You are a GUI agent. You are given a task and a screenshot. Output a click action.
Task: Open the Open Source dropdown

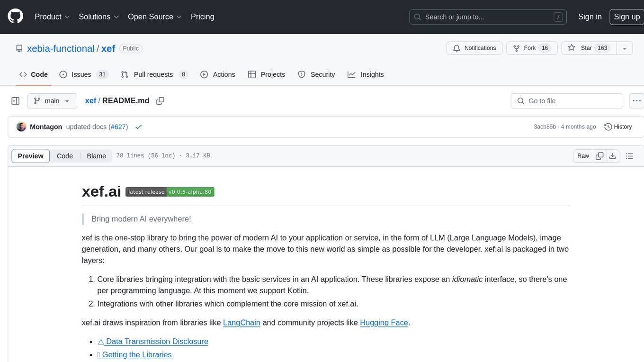point(155,17)
